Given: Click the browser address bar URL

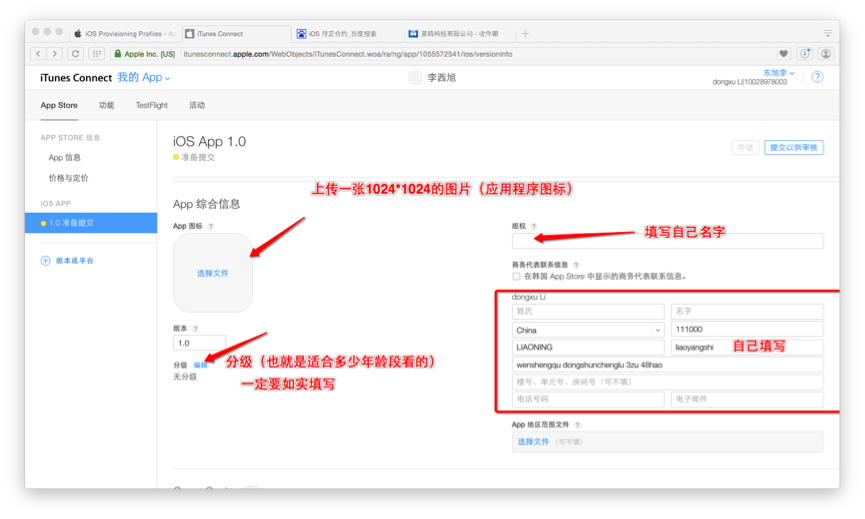Looking at the screenshot, I should (x=348, y=54).
